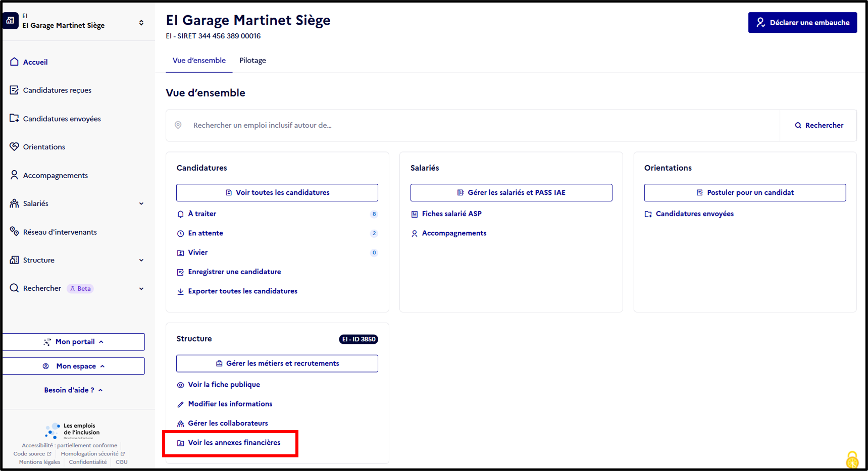This screenshot has height=471, width=868.
Task: Click the Structure building icon in sidebar
Action: pos(14,260)
